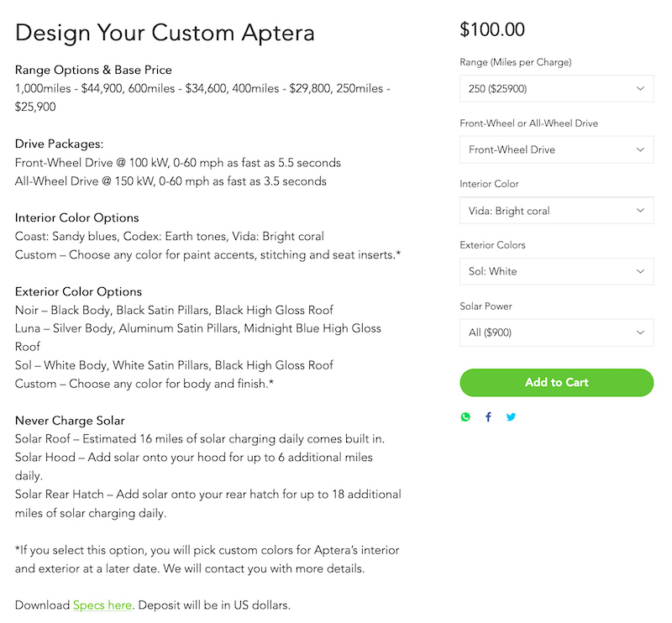
Task: Expand the Exterior Colors dropdown showing Sol: White
Action: tap(556, 271)
